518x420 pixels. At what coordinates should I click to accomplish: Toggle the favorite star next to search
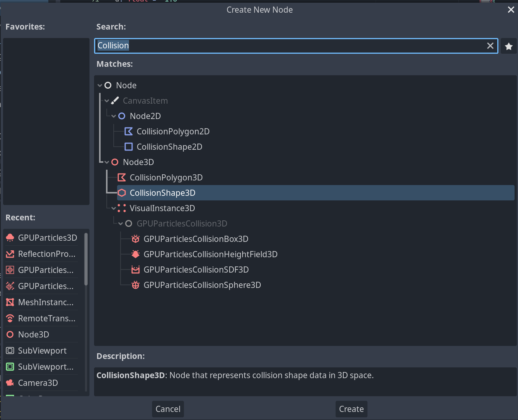508,46
